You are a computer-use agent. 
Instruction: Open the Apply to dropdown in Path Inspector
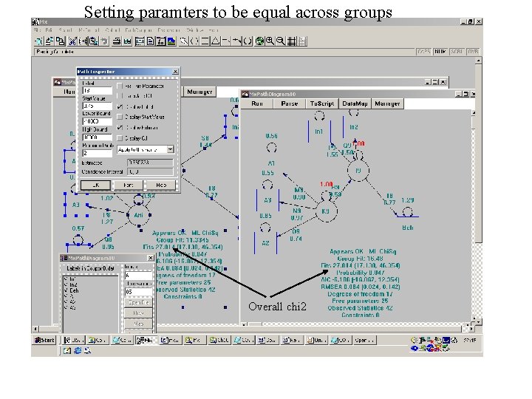pos(171,149)
